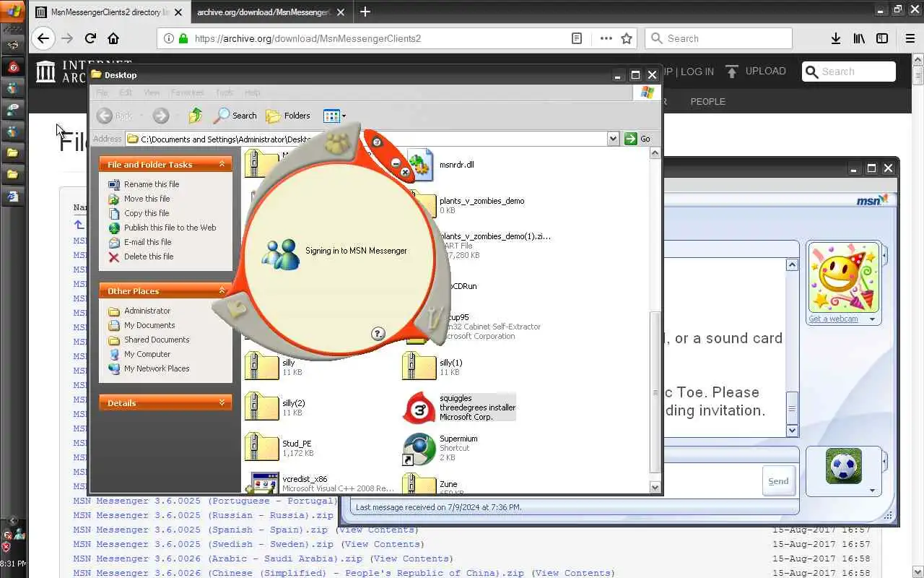Open Explorer address bar dropdown
924x578 pixels.
[x=613, y=139]
